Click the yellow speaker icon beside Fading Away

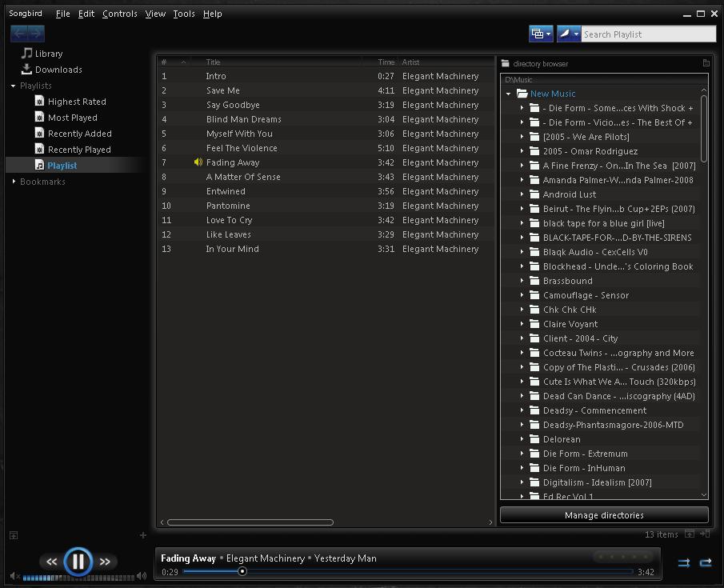click(x=198, y=162)
